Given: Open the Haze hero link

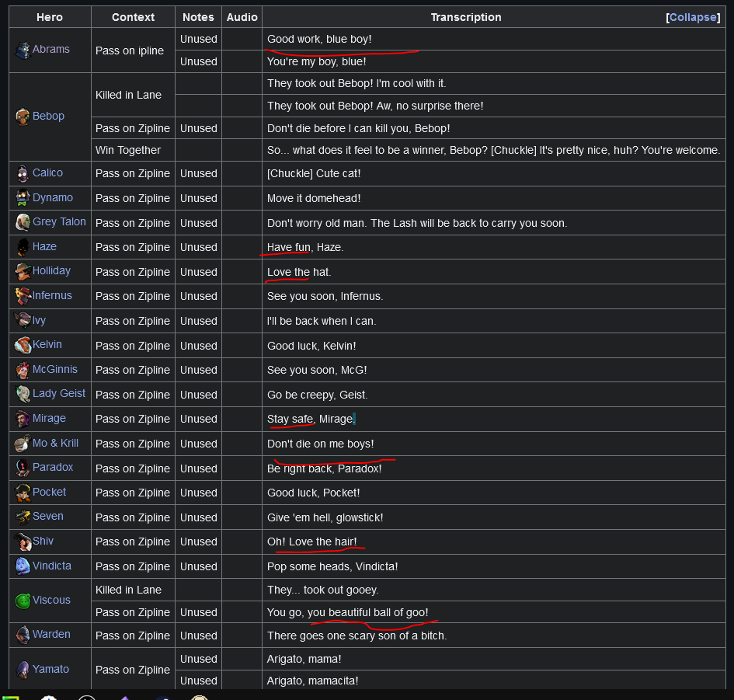Looking at the screenshot, I should (x=44, y=246).
